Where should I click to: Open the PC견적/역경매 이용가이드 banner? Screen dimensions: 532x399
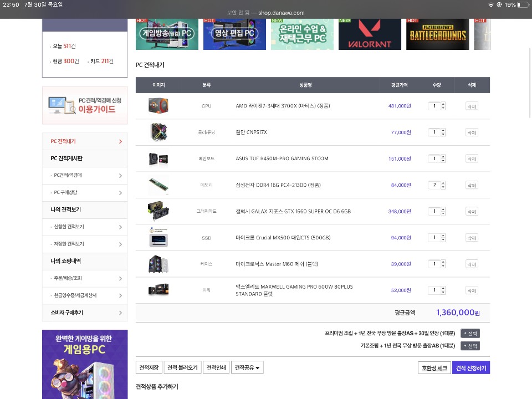coord(85,105)
